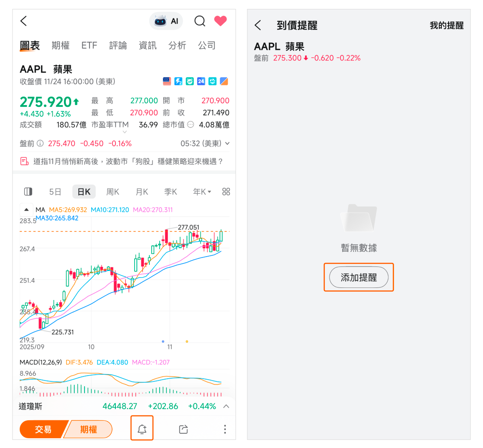This screenshot has width=483, height=448.
Task: Collapse the MA indicator legend arrow
Action: pyautogui.click(x=26, y=210)
